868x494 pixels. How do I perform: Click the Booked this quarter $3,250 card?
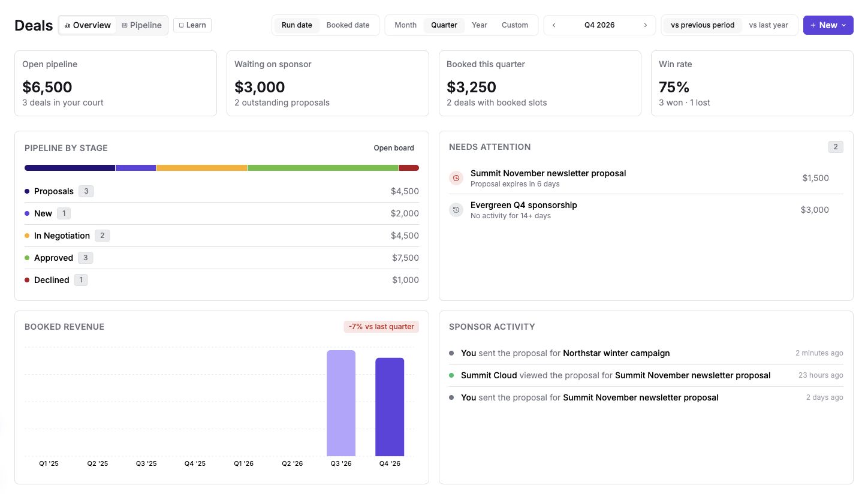[540, 83]
